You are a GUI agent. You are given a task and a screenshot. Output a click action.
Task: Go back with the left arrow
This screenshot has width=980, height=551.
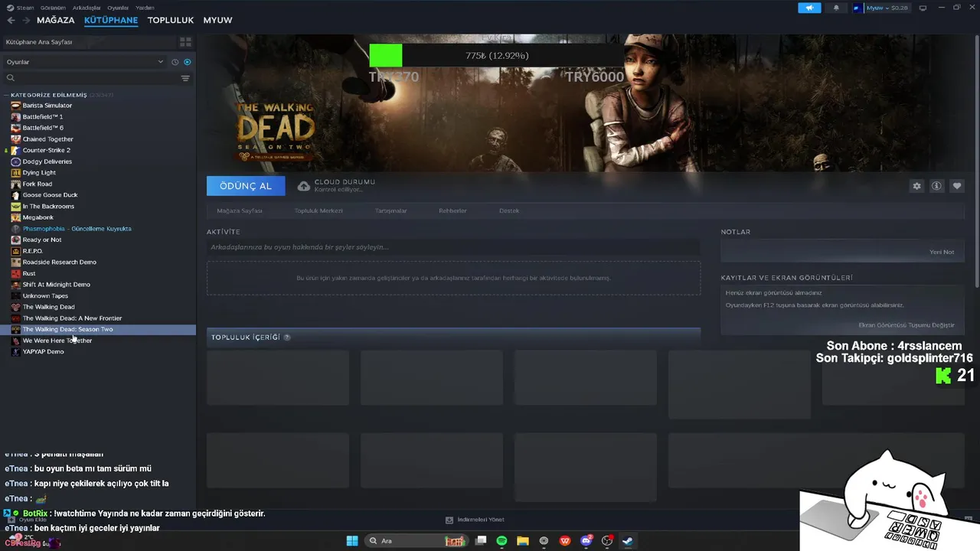tap(11, 20)
